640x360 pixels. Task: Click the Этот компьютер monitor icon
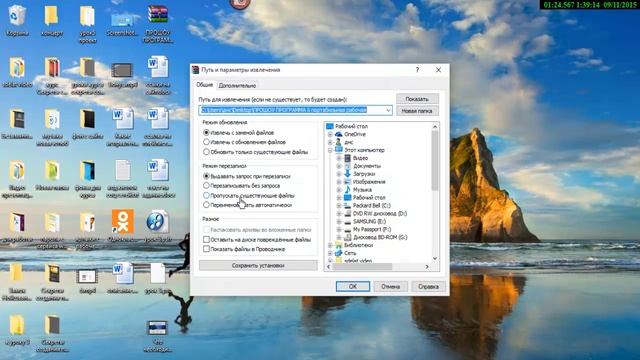(339, 150)
